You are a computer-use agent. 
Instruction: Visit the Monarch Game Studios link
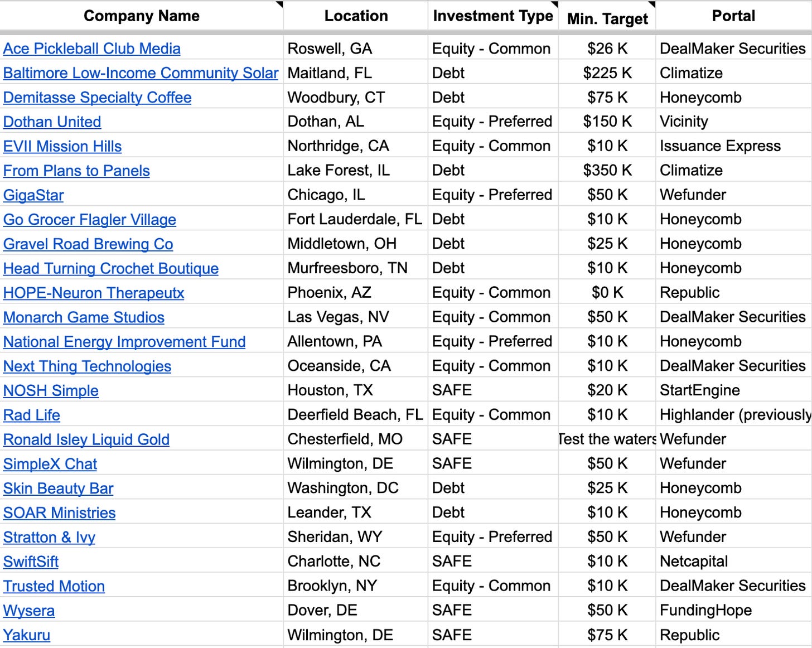(84, 317)
